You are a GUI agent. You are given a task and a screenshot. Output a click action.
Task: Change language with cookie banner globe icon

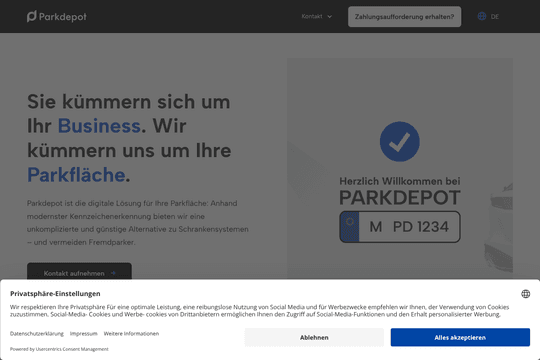pyautogui.click(x=526, y=294)
